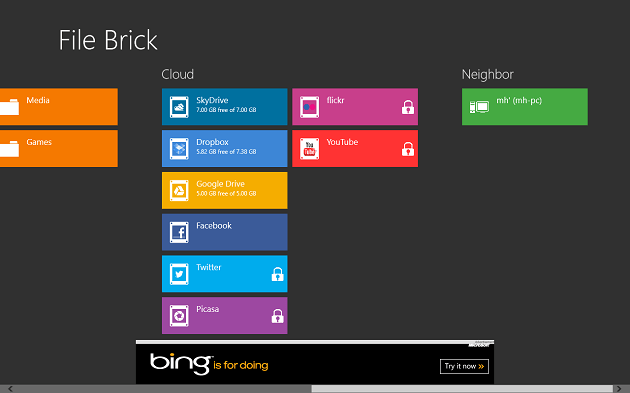Viewport: 630px width, 393px height.
Task: Click the horizontal scrollbar left arrow
Action: coord(10,389)
